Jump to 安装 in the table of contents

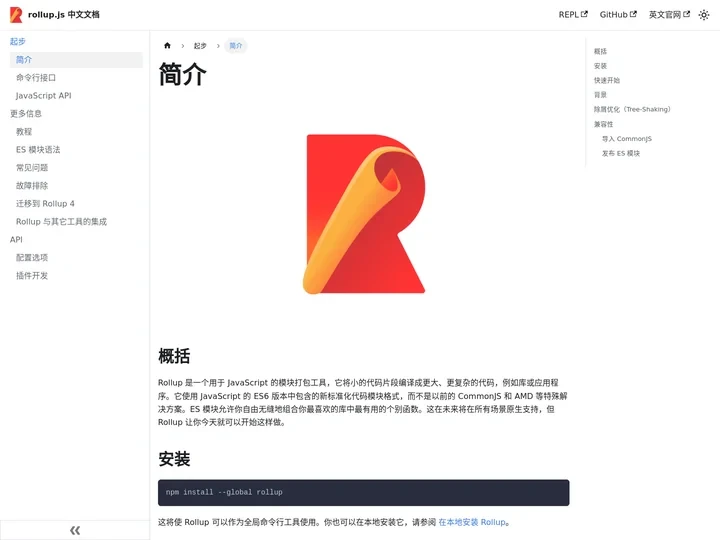pos(600,66)
